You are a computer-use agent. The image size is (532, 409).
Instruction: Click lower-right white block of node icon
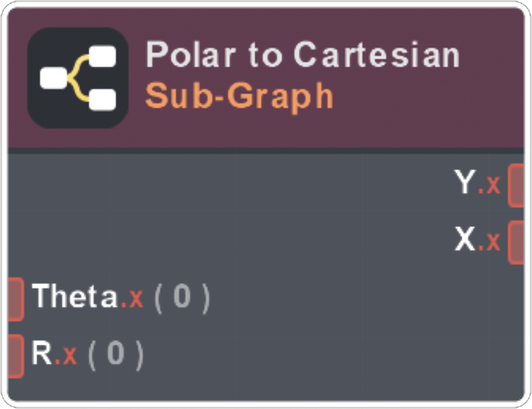[102, 99]
